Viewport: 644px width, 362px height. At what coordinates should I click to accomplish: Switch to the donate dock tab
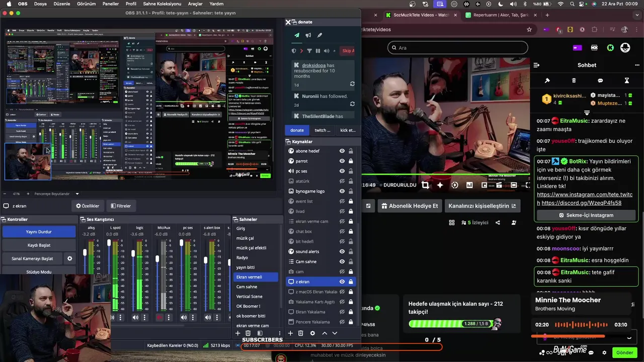coord(297,130)
